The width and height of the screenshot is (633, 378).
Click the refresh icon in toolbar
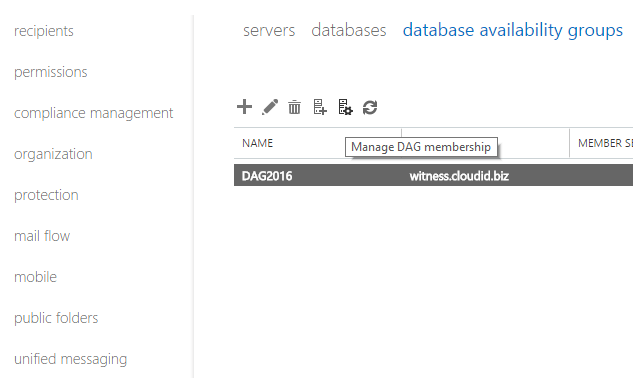tap(370, 107)
